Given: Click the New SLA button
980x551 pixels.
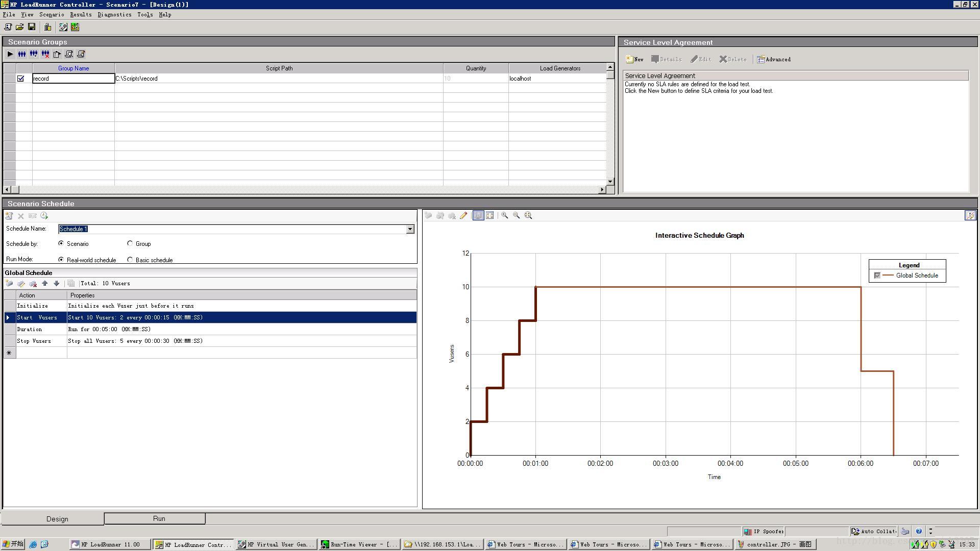Looking at the screenshot, I should [634, 60].
